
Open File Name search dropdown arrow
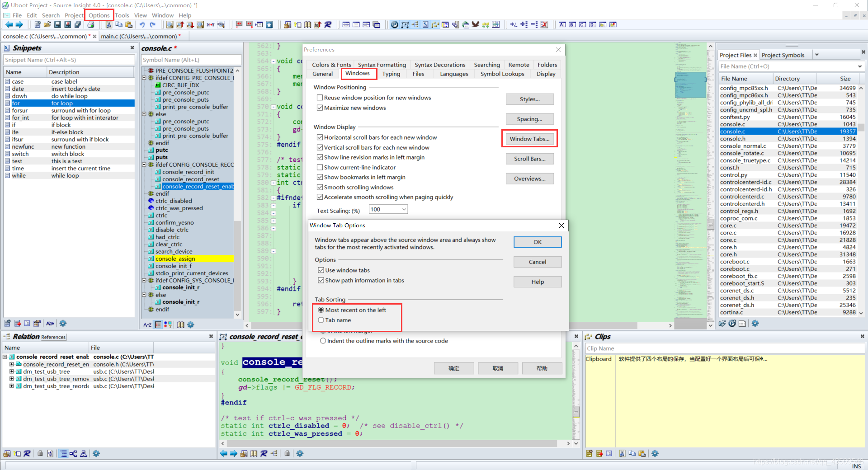(x=859, y=66)
